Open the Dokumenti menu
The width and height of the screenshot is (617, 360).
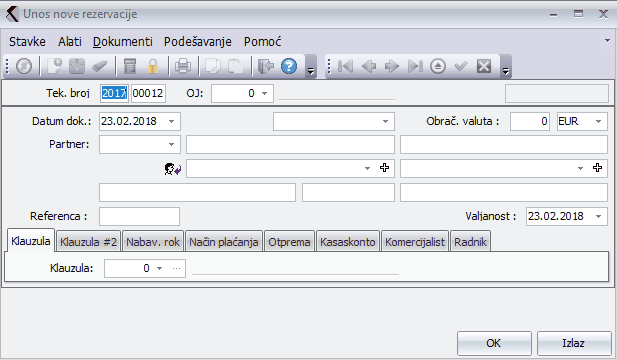[x=122, y=42]
